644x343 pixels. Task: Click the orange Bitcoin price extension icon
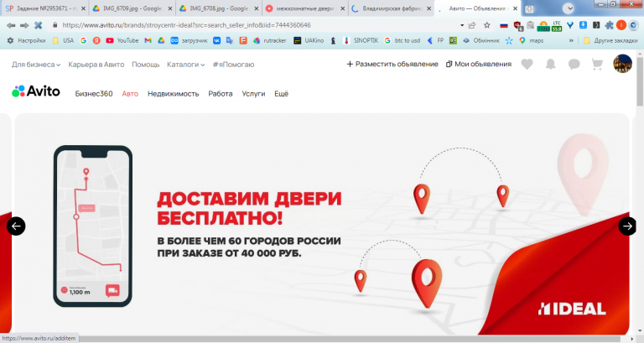pos(543,26)
